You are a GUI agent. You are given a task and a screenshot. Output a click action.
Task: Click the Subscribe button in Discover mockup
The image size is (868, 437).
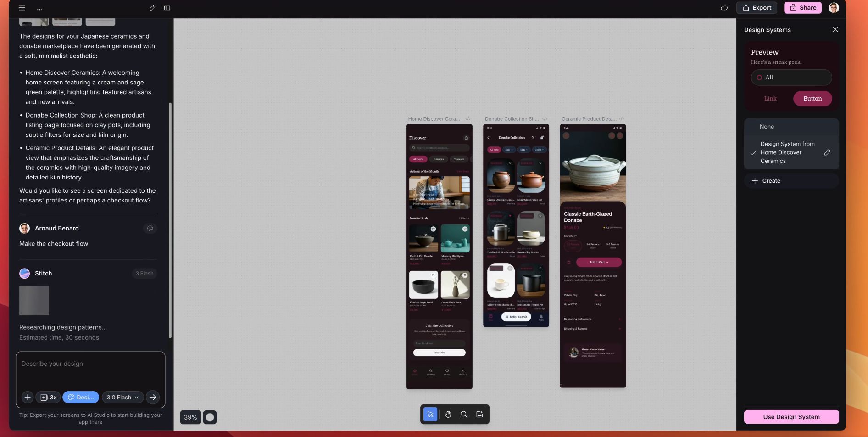tap(439, 353)
